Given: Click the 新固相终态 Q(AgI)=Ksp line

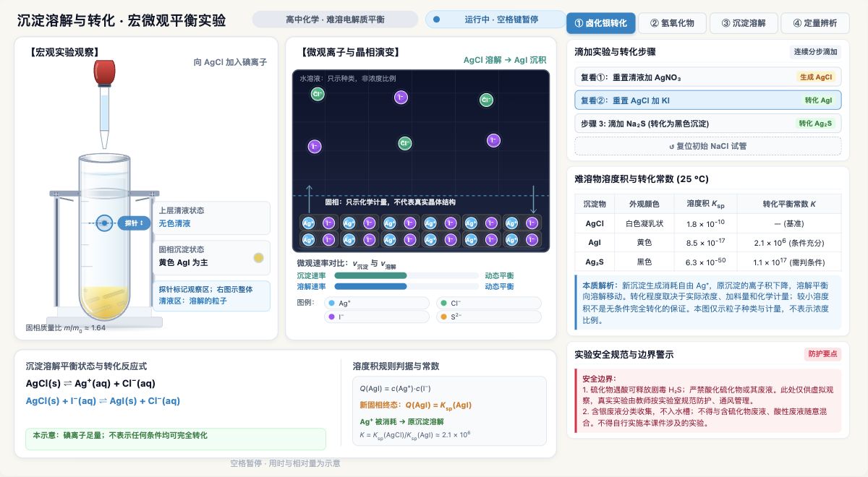Looking at the screenshot, I should pos(415,405).
